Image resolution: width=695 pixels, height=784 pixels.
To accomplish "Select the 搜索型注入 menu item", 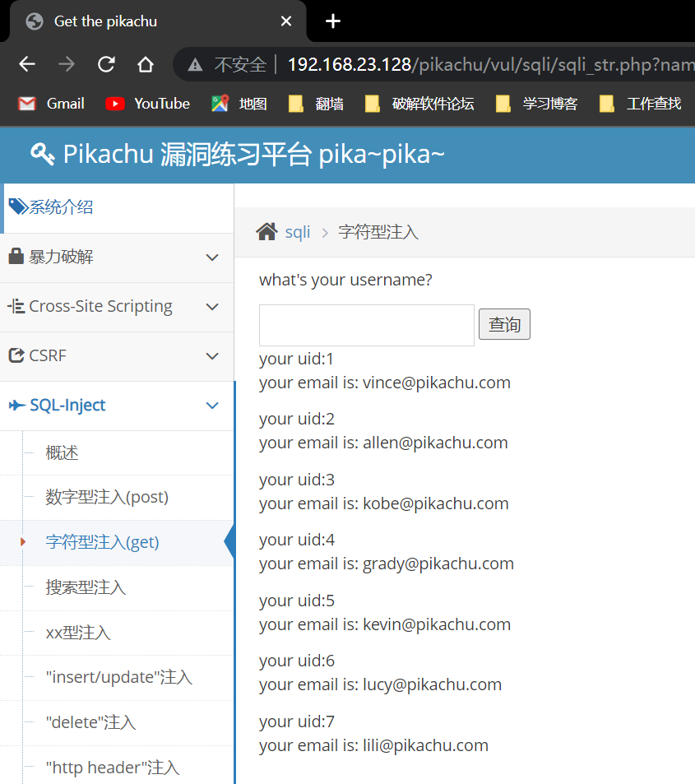I will click(86, 587).
